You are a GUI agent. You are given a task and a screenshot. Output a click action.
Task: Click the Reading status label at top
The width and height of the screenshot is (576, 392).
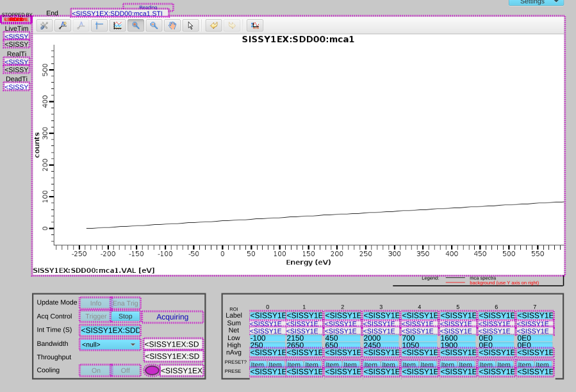click(x=148, y=7)
